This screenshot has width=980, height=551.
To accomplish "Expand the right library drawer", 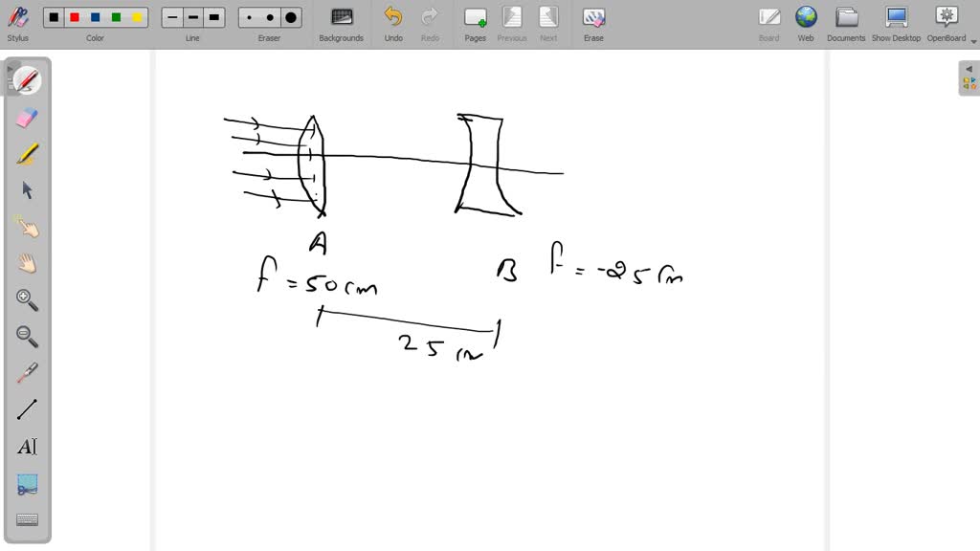I will [969, 69].
